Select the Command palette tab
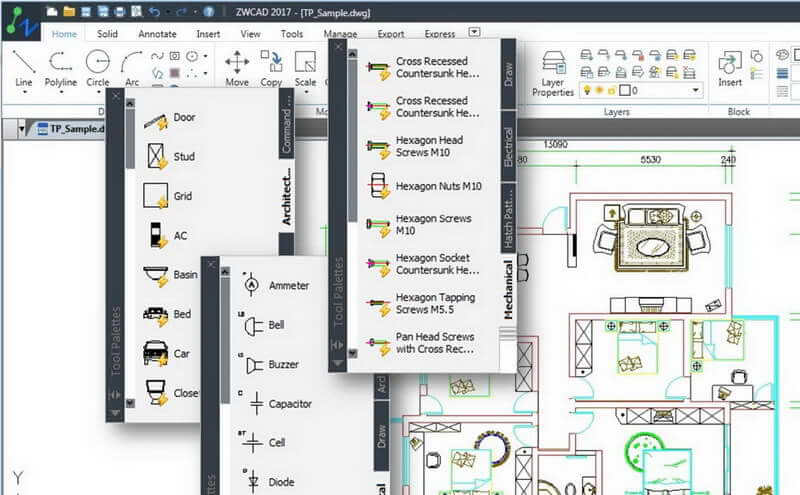Screen dimensions: 800x495 pyautogui.click(x=287, y=124)
